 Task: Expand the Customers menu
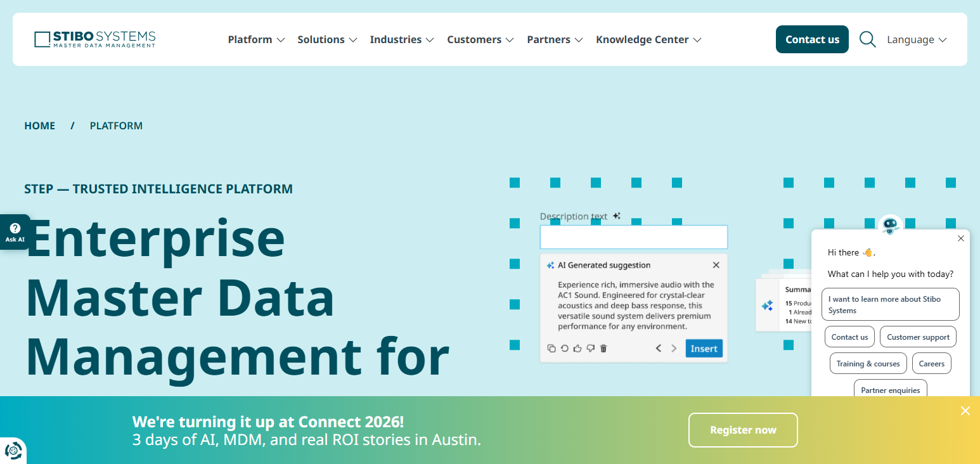(480, 39)
